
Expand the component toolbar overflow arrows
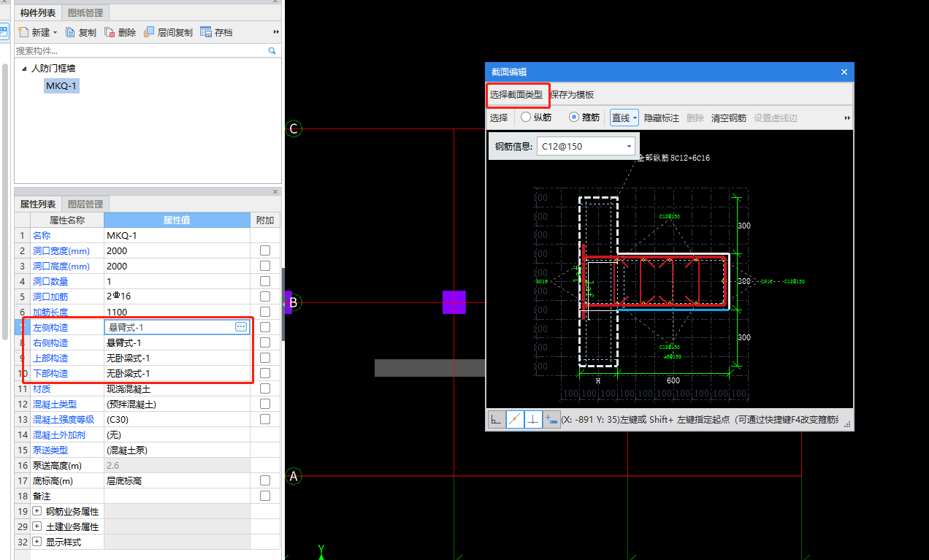click(277, 32)
